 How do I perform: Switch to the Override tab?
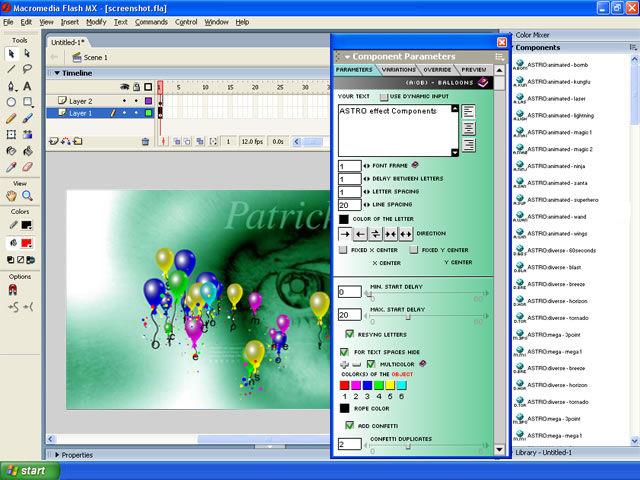click(437, 70)
